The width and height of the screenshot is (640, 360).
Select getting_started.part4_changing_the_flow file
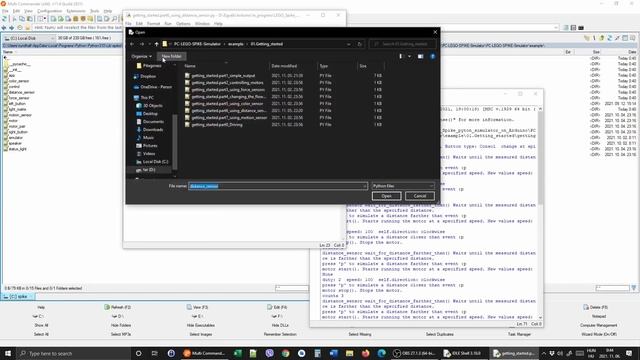[229, 96]
